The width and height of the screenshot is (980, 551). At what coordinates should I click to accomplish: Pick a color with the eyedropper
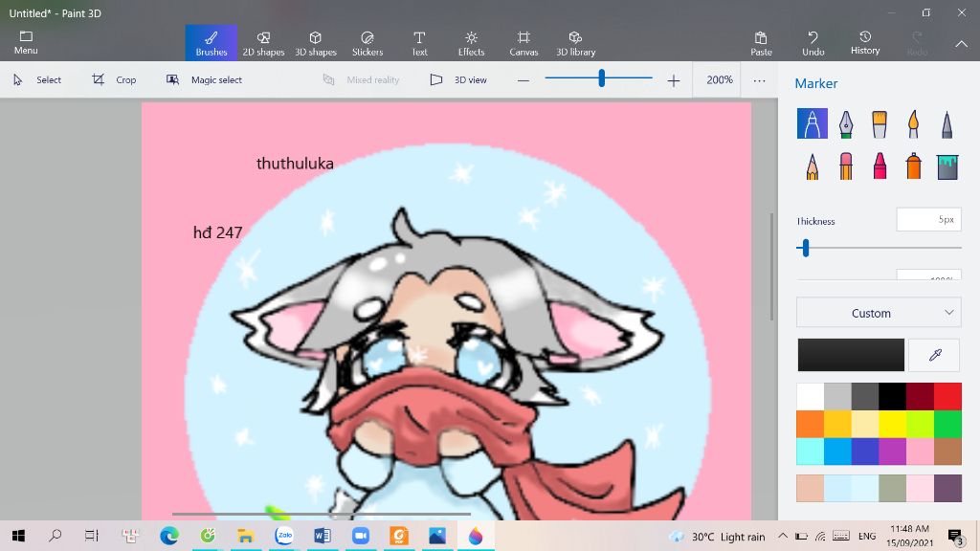pyautogui.click(x=935, y=355)
